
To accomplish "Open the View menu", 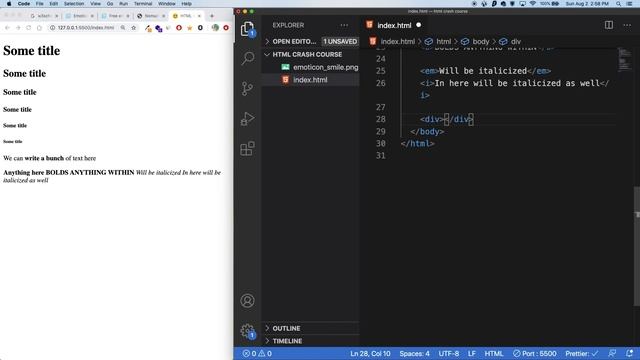I will point(96,4).
